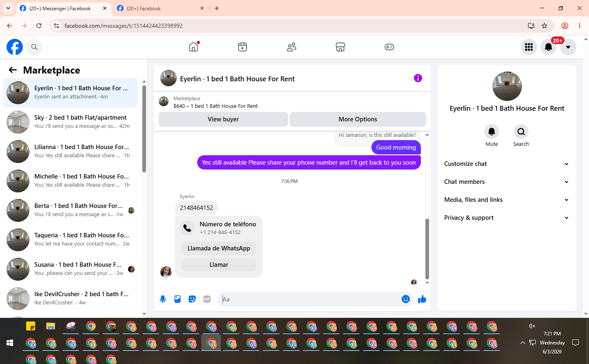Expand Customize chat section
Screen dimensions: 589x364
(x=507, y=164)
